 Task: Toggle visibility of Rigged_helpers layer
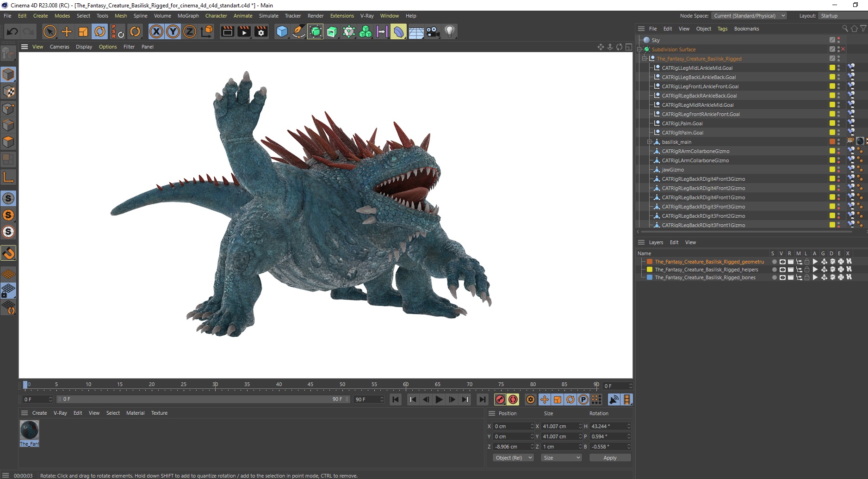click(782, 270)
